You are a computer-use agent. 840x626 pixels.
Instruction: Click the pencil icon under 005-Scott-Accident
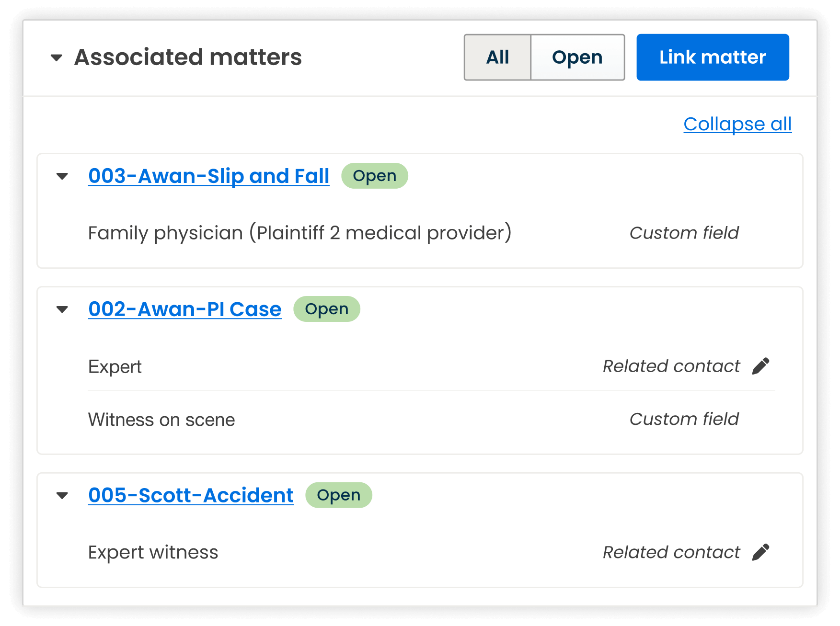pyautogui.click(x=760, y=551)
